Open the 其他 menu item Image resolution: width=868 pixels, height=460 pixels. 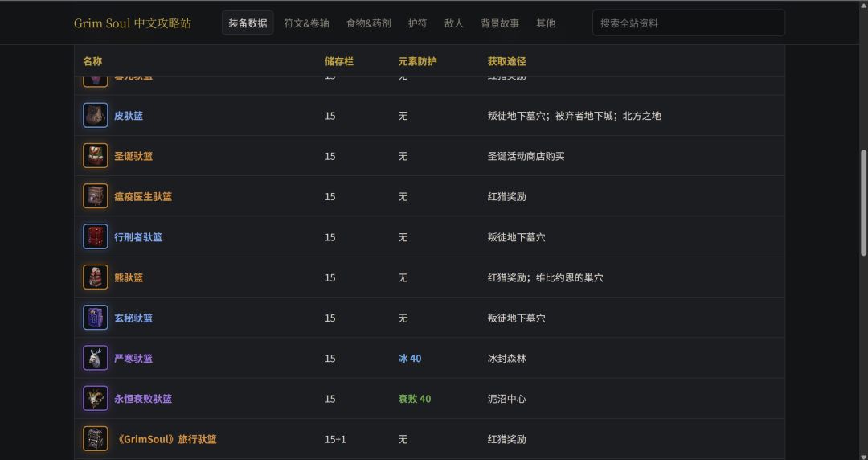pos(545,23)
